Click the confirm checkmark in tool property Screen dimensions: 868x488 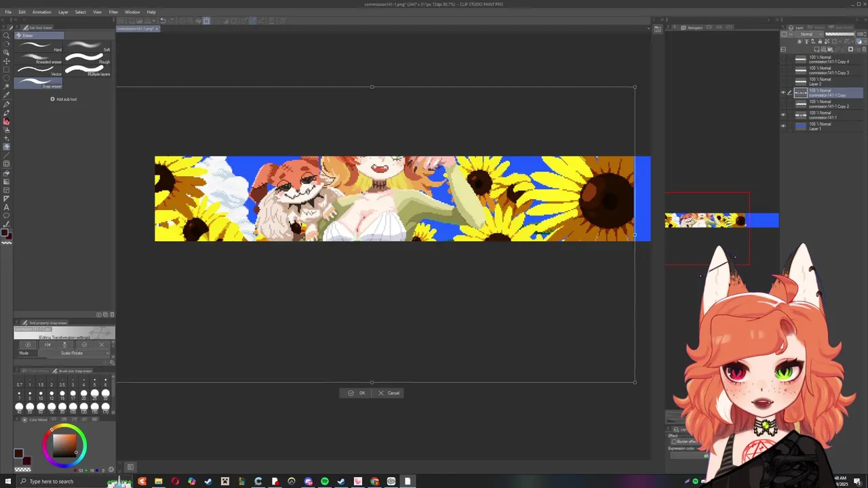coord(84,344)
